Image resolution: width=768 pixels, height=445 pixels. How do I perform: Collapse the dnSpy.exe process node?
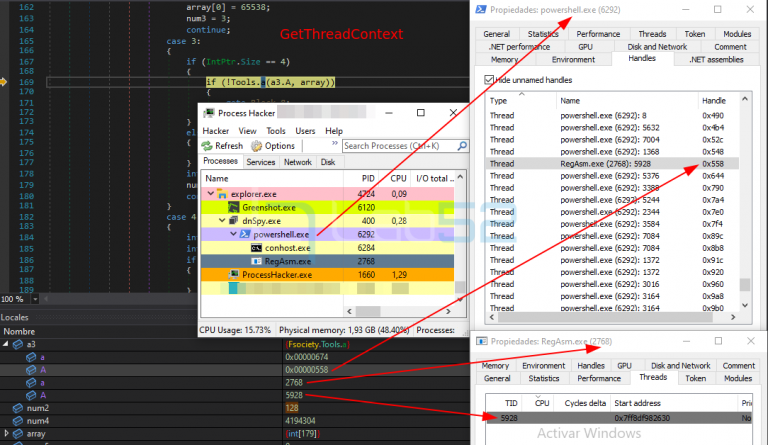(x=221, y=220)
